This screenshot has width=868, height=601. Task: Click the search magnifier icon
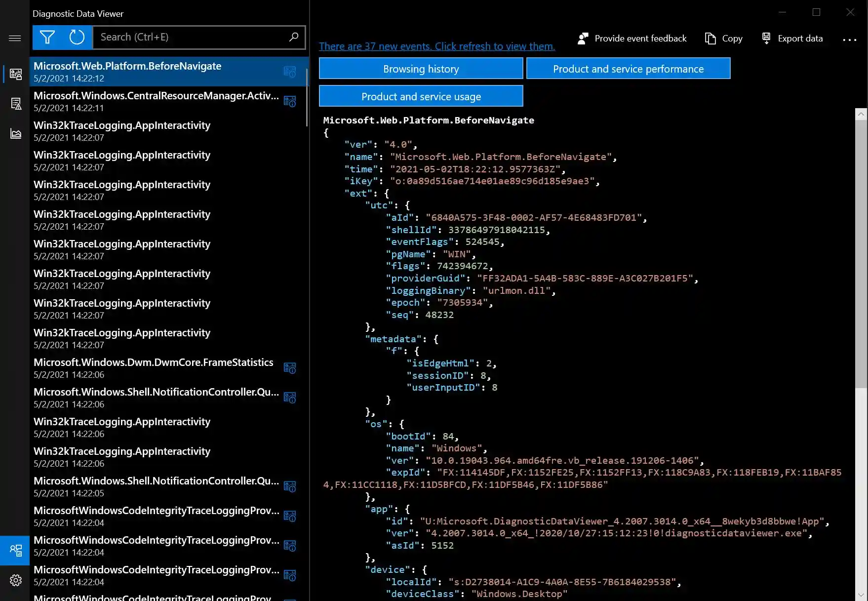click(294, 37)
